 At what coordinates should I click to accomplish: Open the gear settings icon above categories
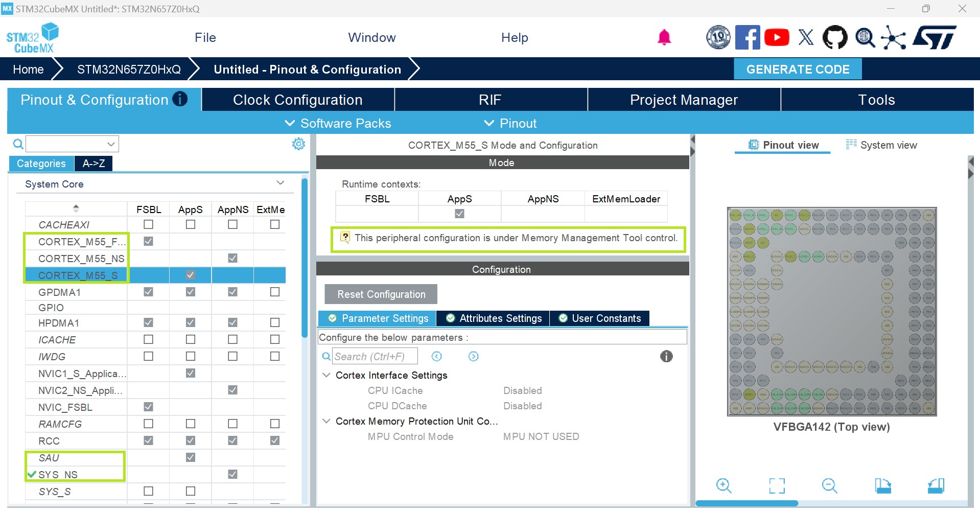(298, 144)
